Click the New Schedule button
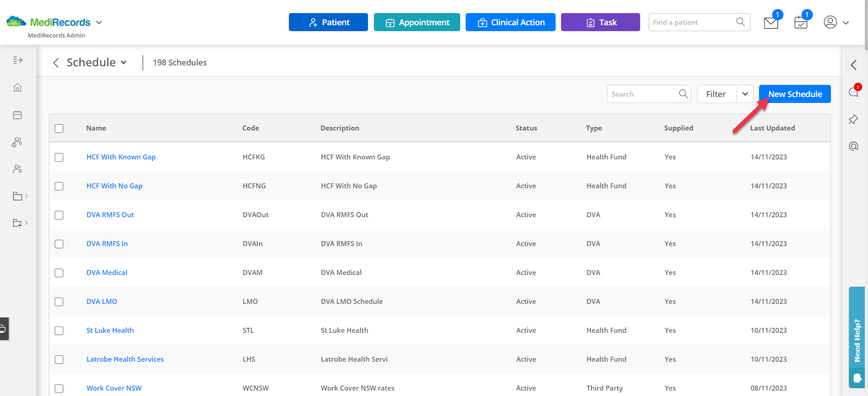 tap(795, 94)
